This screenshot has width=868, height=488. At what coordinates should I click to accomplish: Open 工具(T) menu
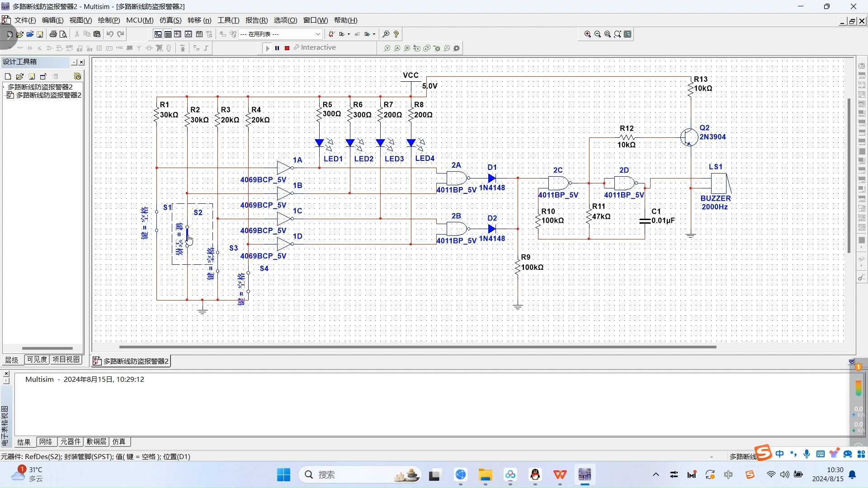[x=228, y=20]
